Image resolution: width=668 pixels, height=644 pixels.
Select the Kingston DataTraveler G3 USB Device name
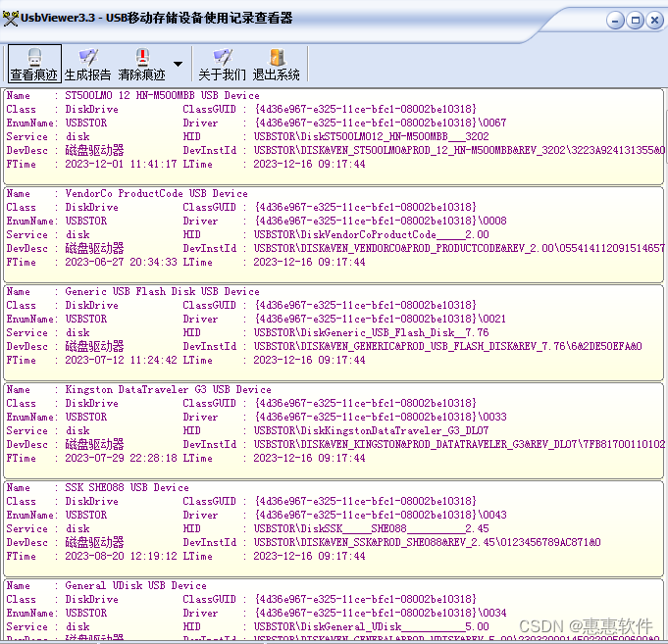click(168, 389)
